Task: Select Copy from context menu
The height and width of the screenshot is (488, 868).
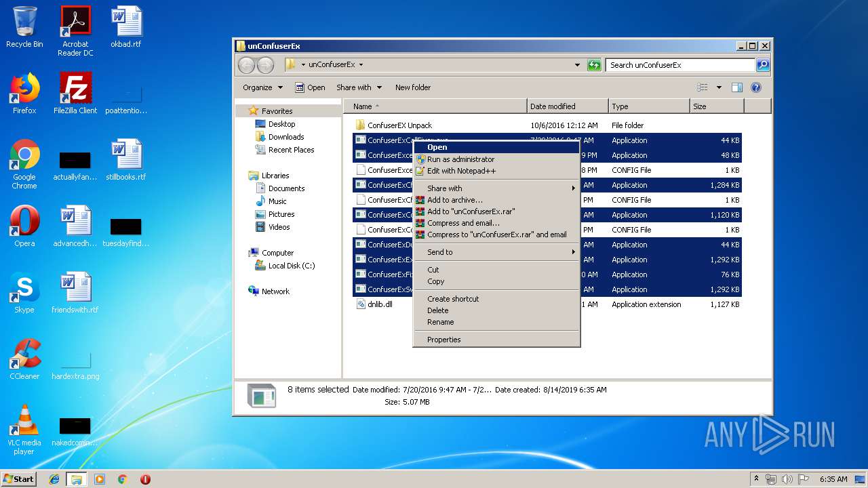Action: pos(496,281)
